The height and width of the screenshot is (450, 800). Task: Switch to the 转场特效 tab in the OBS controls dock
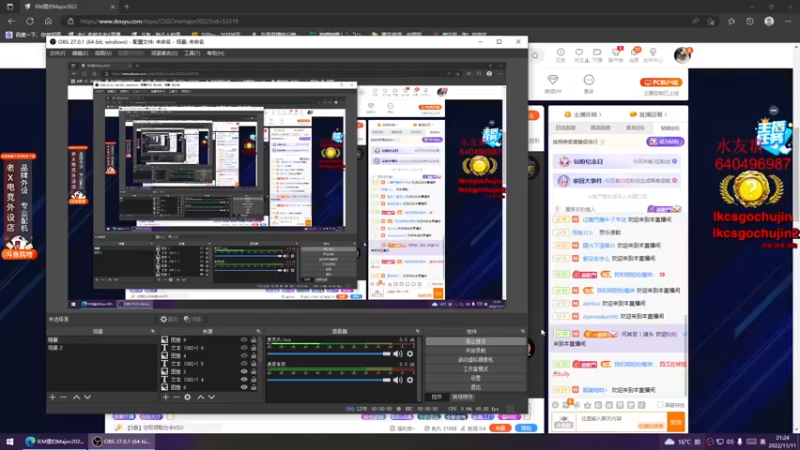point(462,397)
